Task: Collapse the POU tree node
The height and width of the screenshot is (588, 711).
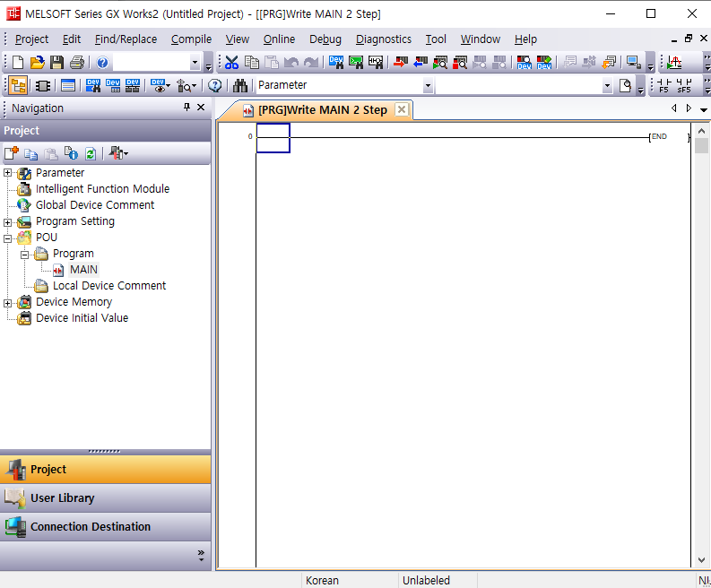Action: pyautogui.click(x=7, y=238)
